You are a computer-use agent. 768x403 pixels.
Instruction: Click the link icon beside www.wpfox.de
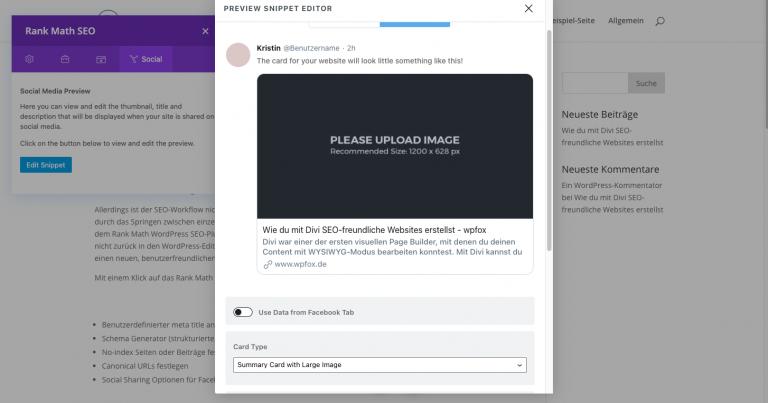pos(267,264)
